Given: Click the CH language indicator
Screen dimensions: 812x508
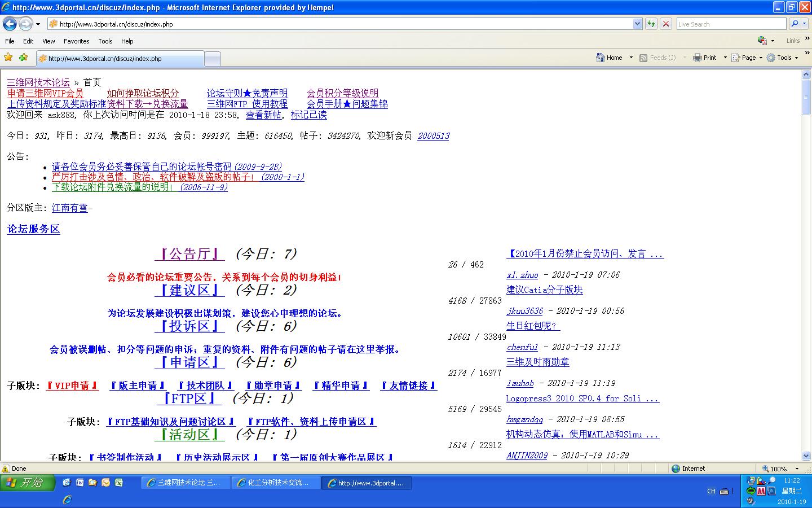Looking at the screenshot, I should 711,492.
